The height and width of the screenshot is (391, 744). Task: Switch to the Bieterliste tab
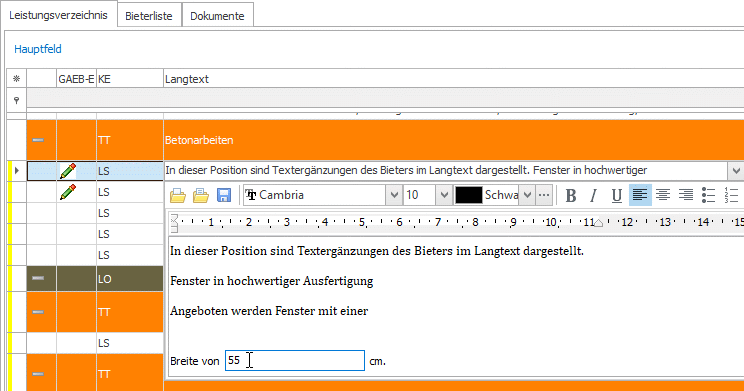click(149, 16)
